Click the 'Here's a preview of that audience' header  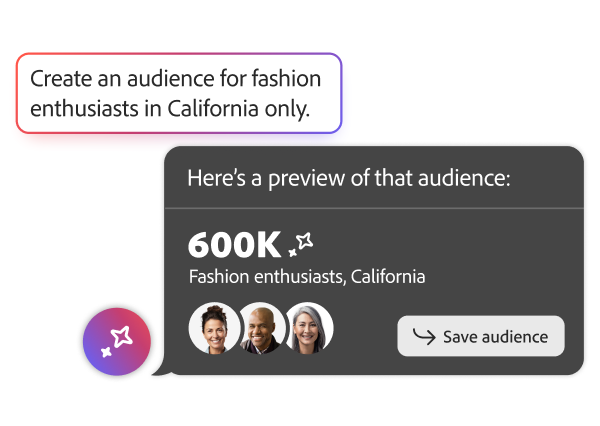[349, 178]
